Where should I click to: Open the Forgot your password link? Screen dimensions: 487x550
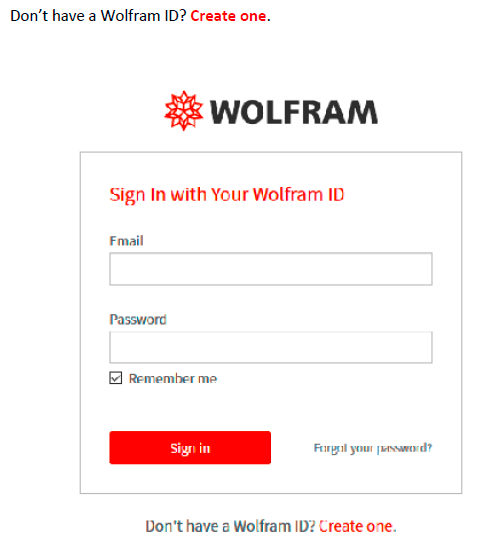coord(373,448)
